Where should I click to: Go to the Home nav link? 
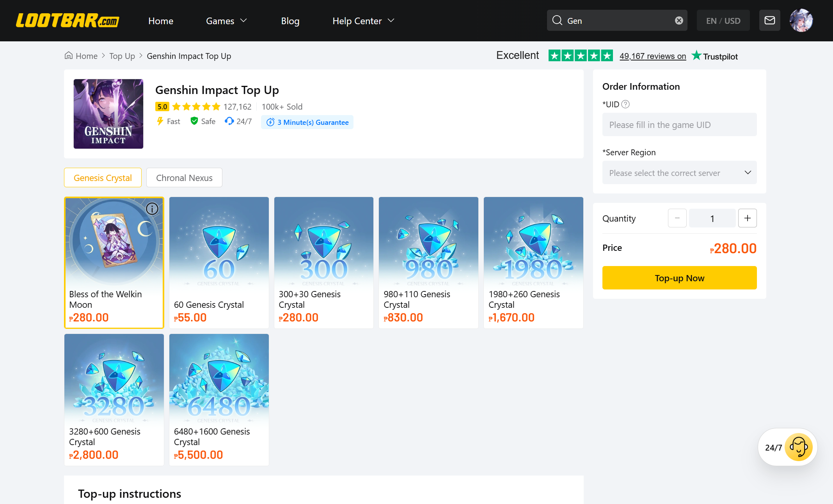[x=161, y=21]
